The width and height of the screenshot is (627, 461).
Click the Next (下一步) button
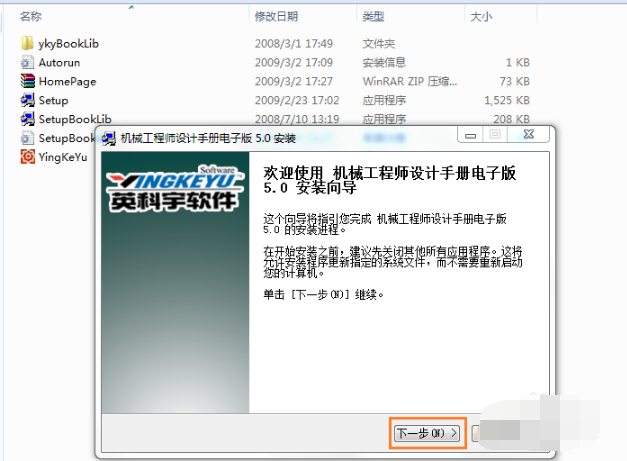427,433
